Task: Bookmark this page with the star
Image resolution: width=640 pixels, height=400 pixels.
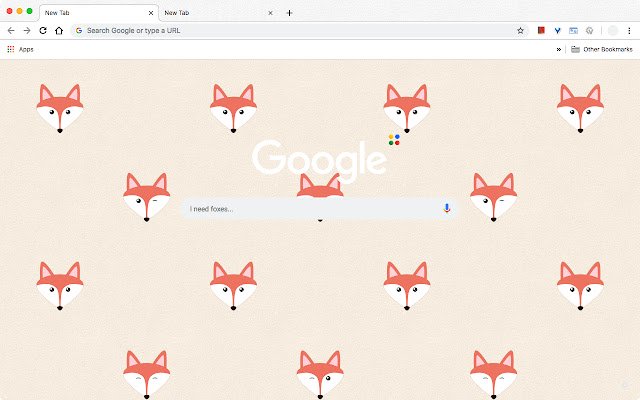Action: click(x=520, y=31)
